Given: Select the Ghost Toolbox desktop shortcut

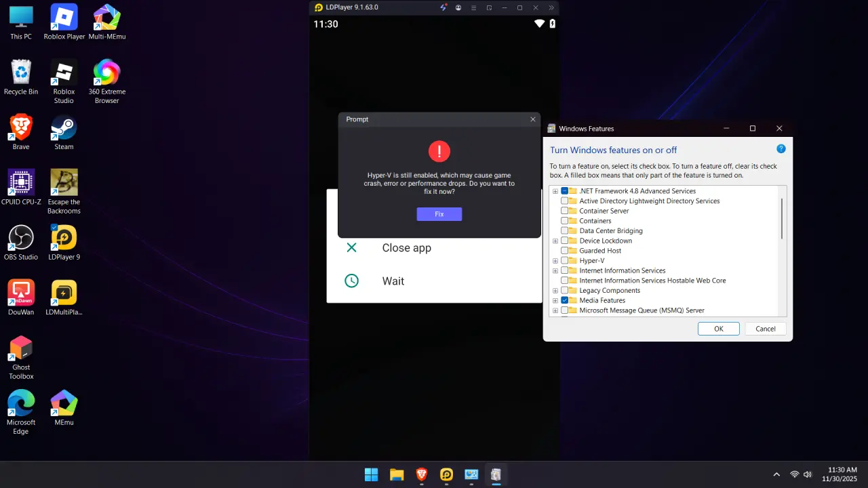Looking at the screenshot, I should click(21, 358).
